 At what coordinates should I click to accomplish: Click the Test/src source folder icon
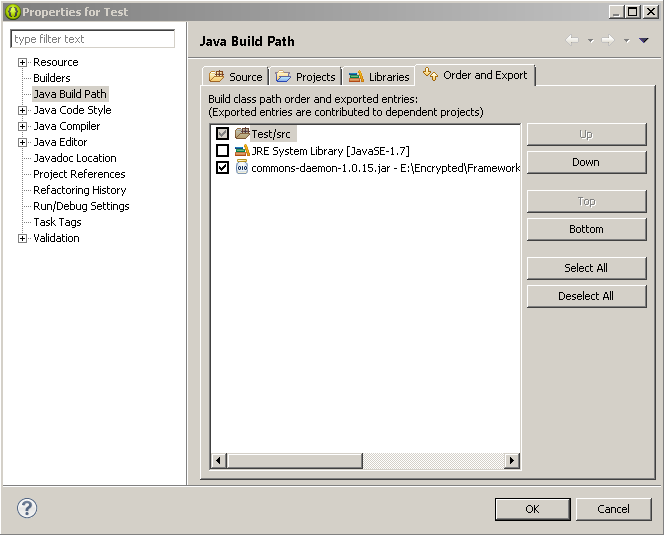click(x=242, y=133)
